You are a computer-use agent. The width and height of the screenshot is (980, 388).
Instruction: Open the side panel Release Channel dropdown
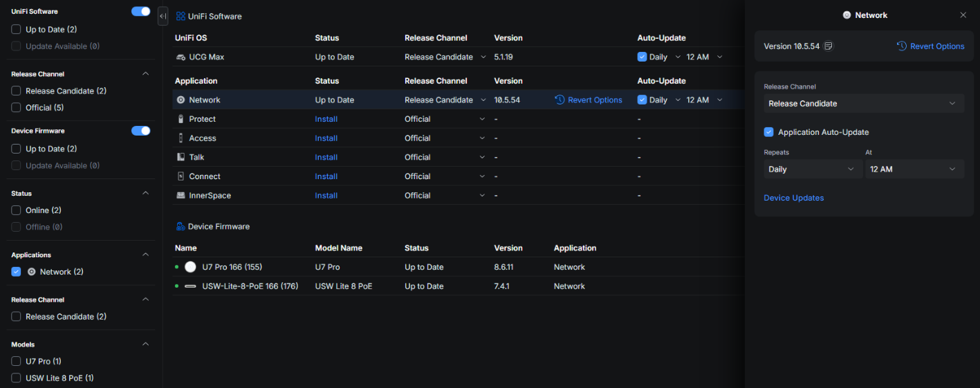click(x=864, y=104)
